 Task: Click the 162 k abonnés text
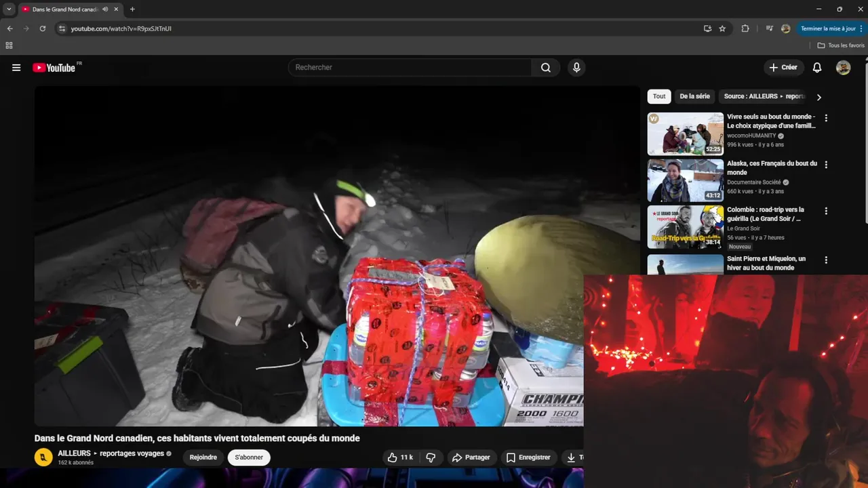point(76,463)
